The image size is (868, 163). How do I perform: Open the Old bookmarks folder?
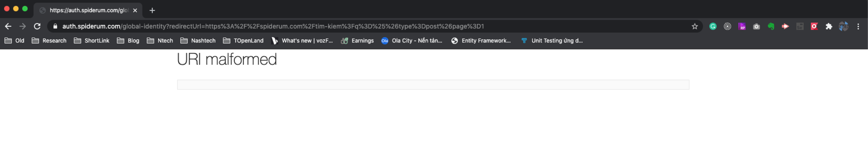(x=15, y=41)
